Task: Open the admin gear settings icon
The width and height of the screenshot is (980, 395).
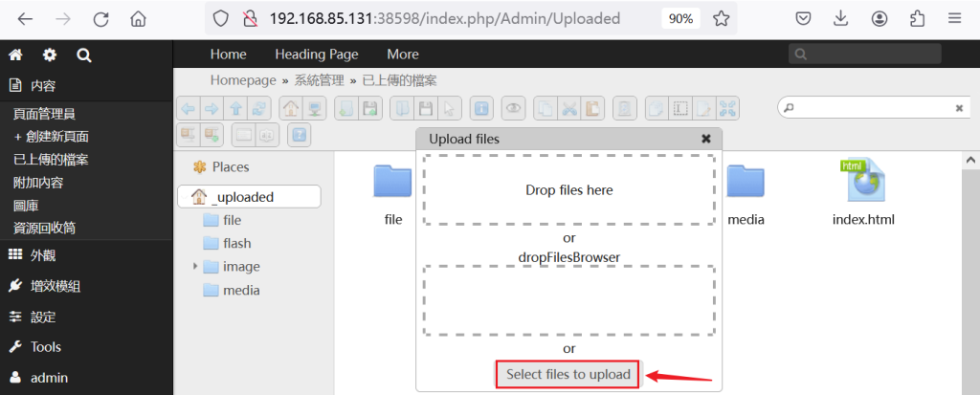Action: pyautogui.click(x=50, y=55)
